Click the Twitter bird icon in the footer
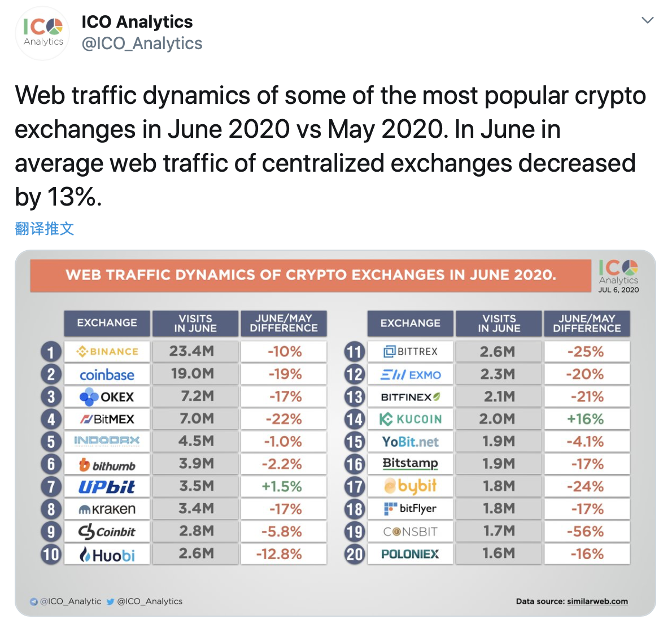Viewport: 672px width, 628px height. click(x=111, y=601)
